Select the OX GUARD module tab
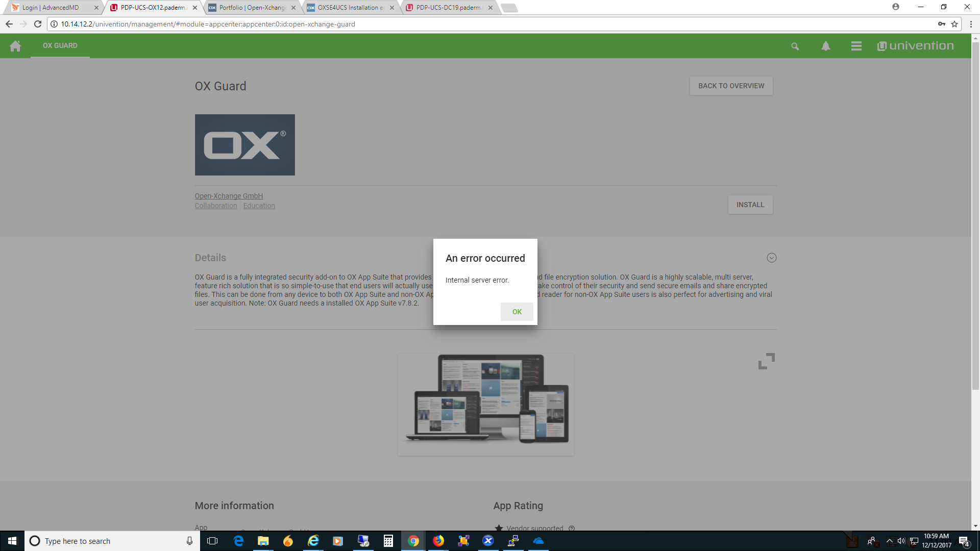The height and width of the screenshot is (551, 980). click(x=60, y=46)
